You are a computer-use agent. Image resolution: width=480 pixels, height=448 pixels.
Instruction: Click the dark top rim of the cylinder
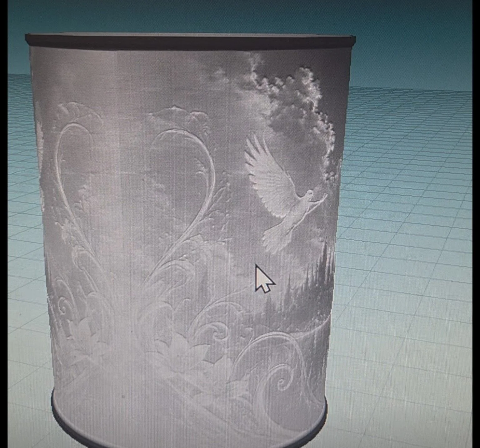190,42
